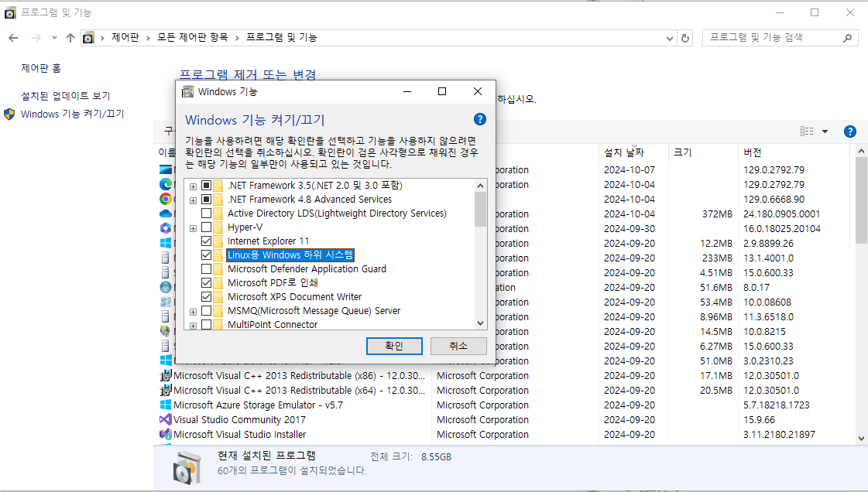Open 제어판 홈 link

pos(41,68)
